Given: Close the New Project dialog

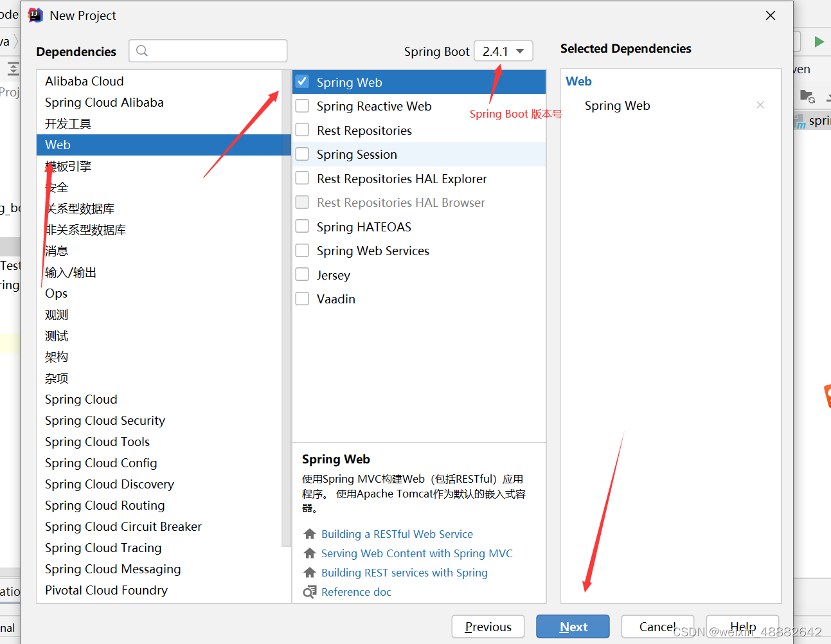Looking at the screenshot, I should tap(771, 15).
